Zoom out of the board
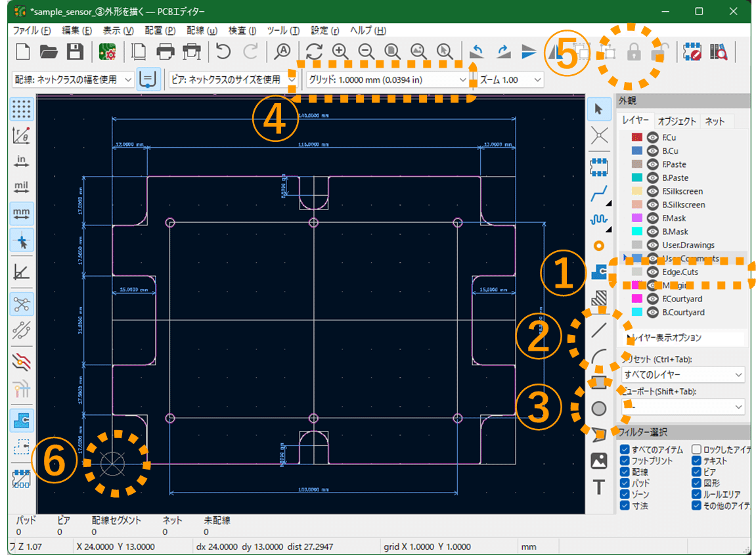This screenshot has width=756, height=555. pyautogui.click(x=367, y=51)
